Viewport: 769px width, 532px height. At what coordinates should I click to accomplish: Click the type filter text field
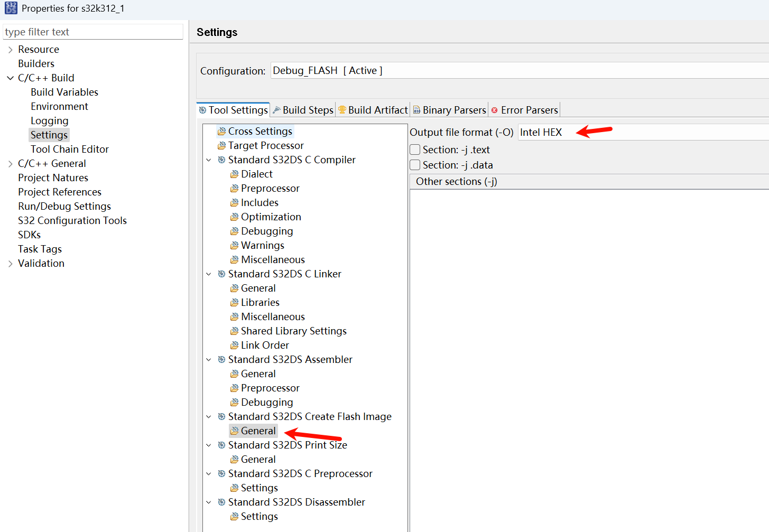point(93,32)
